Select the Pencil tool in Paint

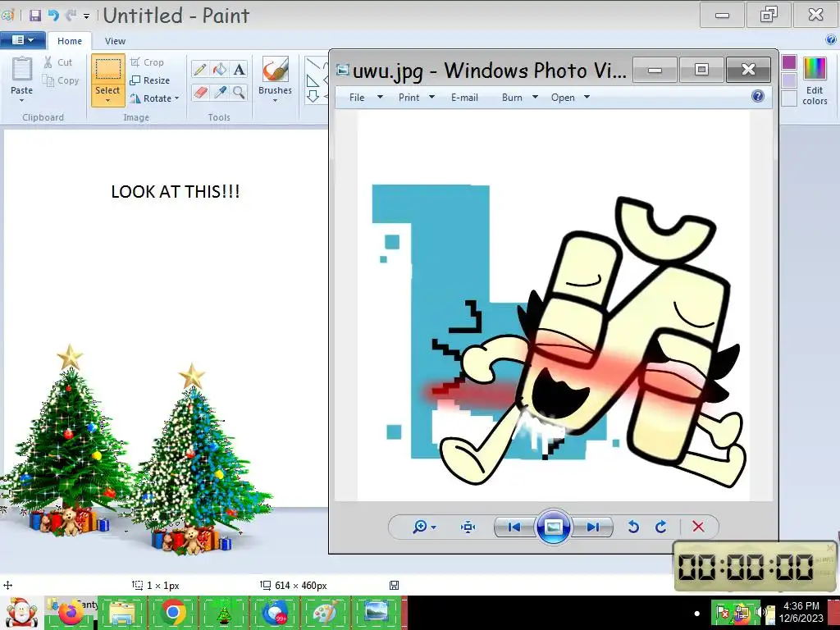pyautogui.click(x=200, y=69)
